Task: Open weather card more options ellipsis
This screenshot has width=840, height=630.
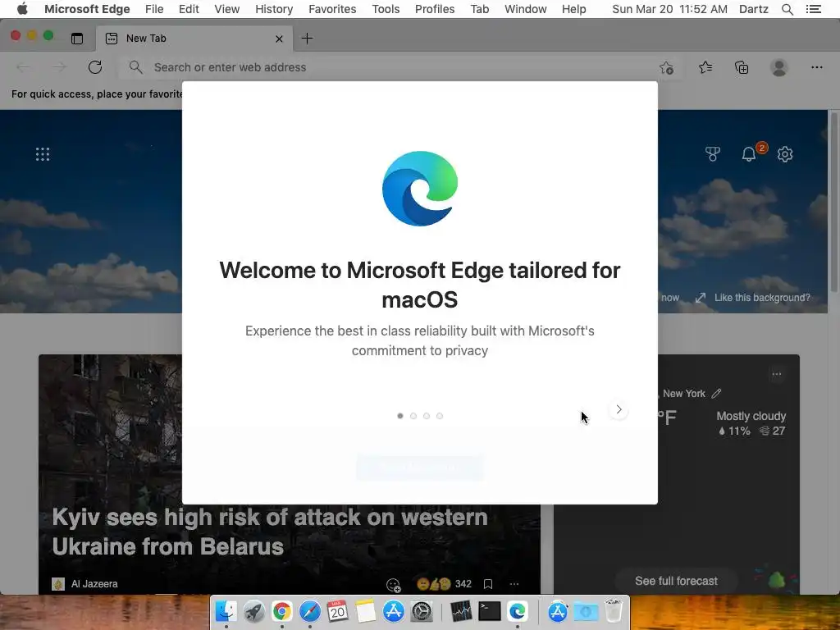Action: 776,374
